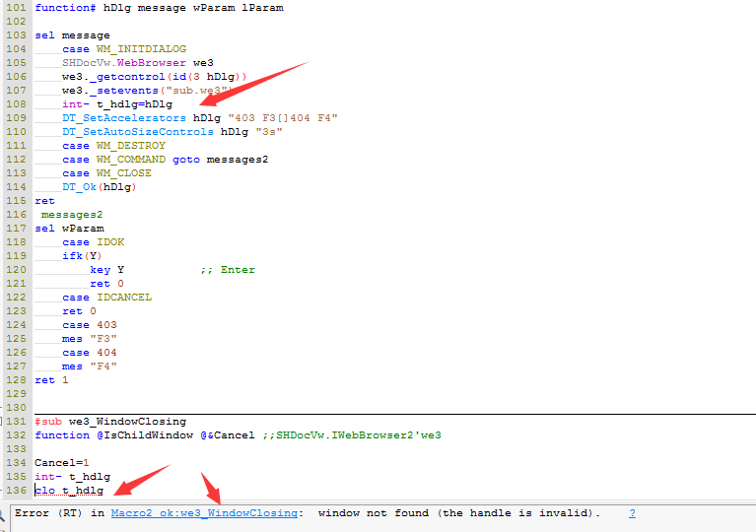Click the string "3s" on line 110
Viewport: 756px width, 532px height.
coord(269,132)
